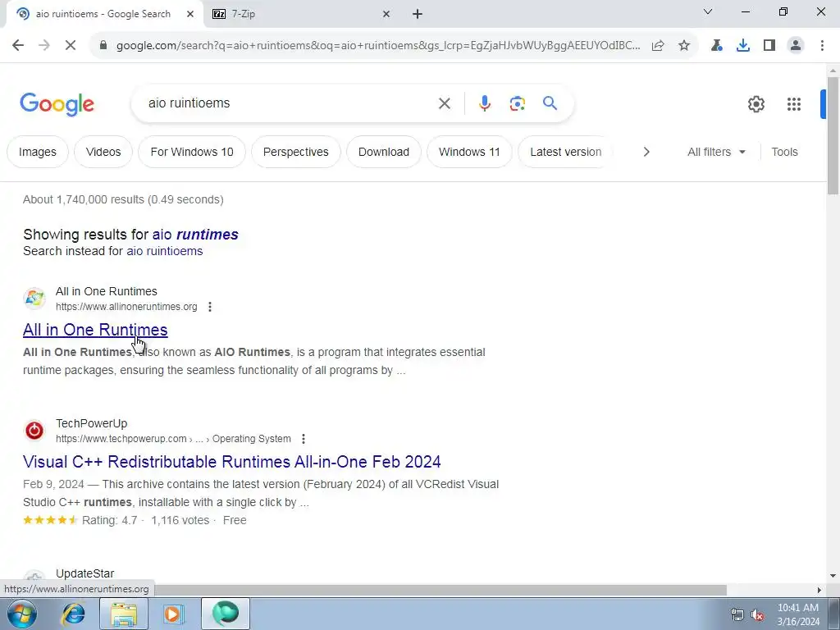Select the aio ruintioems Google Search tab
This screenshot has height=630, width=840.
(x=104, y=15)
